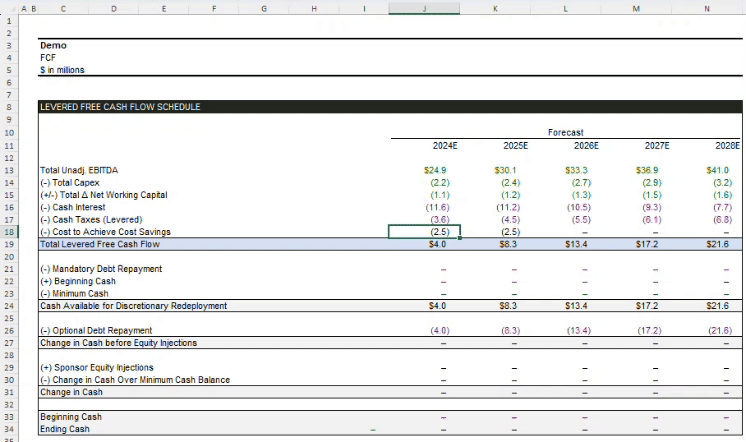Select column J header
This screenshot has width=746, height=442.
click(x=425, y=8)
